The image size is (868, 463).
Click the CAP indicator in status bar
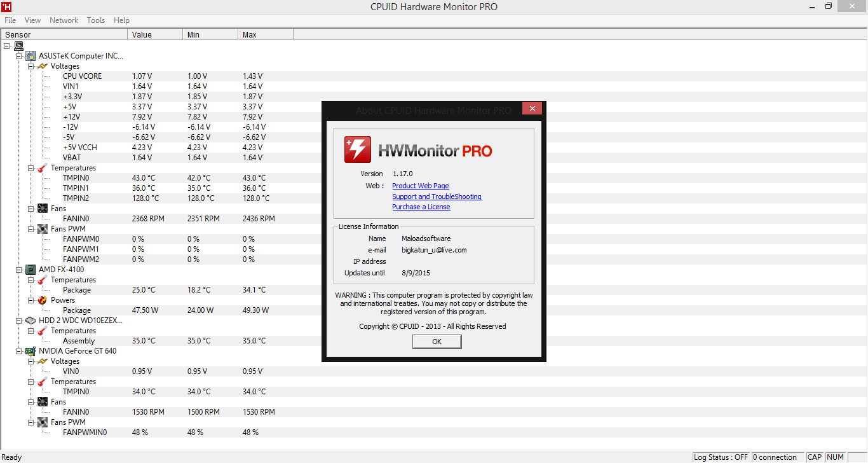pyautogui.click(x=815, y=457)
